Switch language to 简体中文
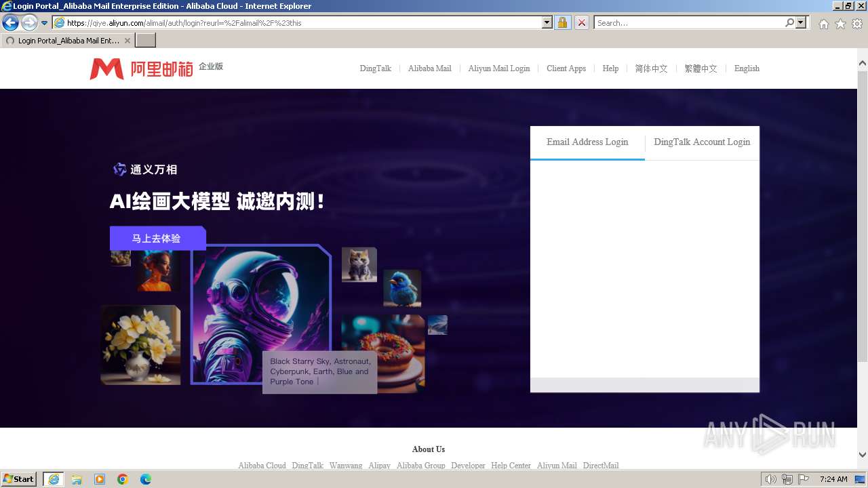Screen dimensions: 868x488 [x=651, y=68]
